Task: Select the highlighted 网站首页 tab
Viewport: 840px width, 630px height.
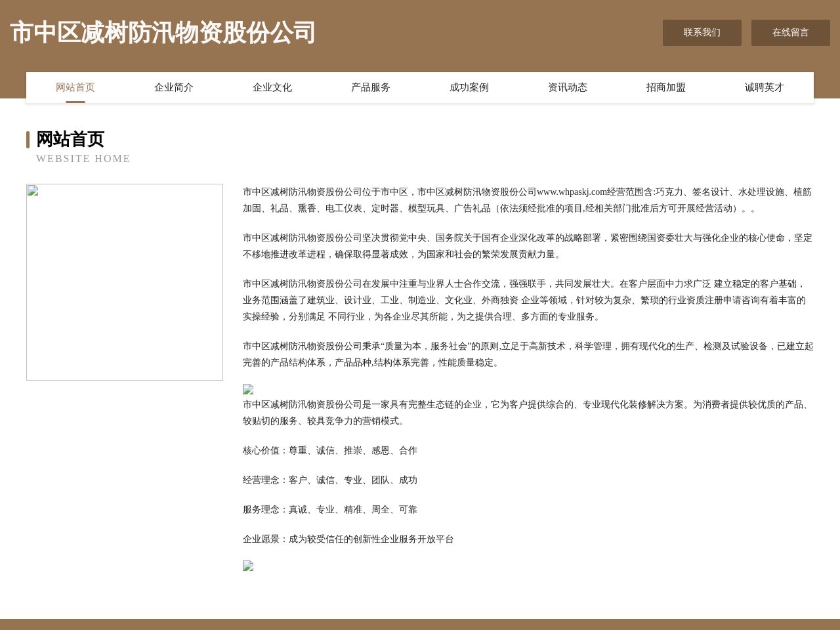Action: click(75, 87)
